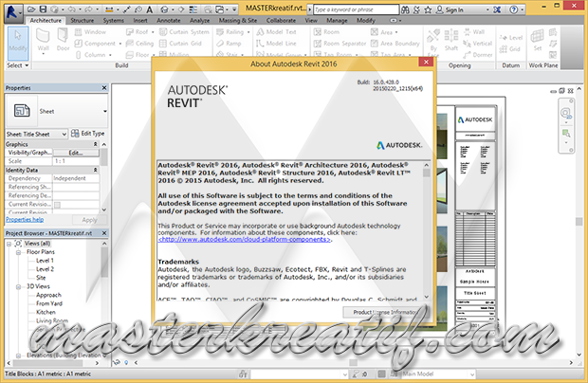Viewport: 588px width, 383px height.
Task: Select the Kitchen 3D view
Action: (x=46, y=312)
